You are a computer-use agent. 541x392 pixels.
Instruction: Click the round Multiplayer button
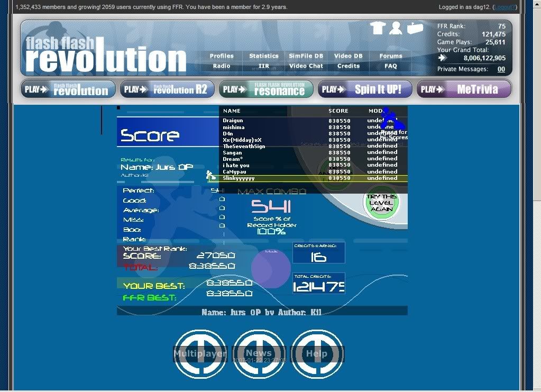pos(200,353)
